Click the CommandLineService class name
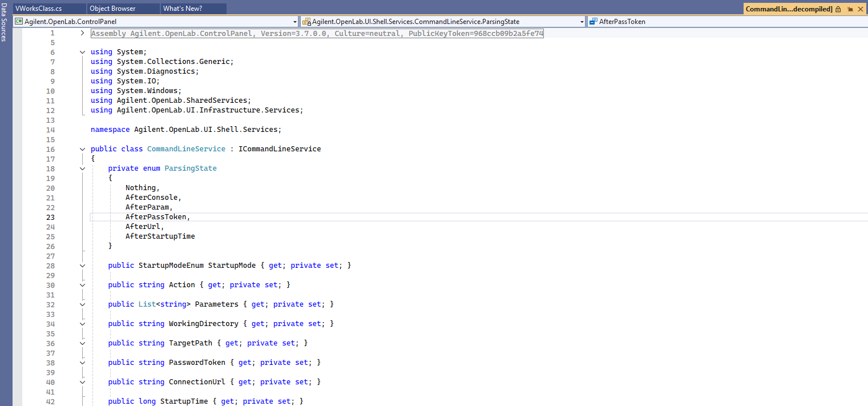Screen dimensions: 868x406 click(187, 149)
